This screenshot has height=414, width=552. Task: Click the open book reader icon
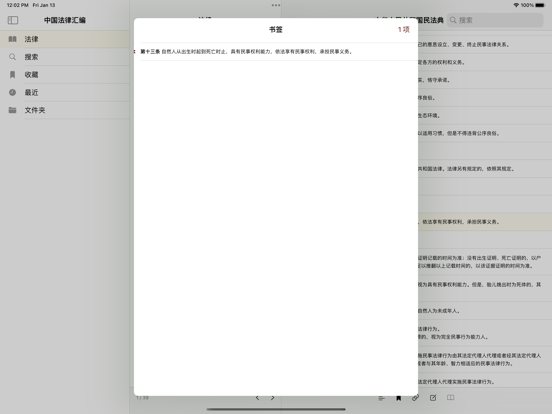(x=451, y=397)
